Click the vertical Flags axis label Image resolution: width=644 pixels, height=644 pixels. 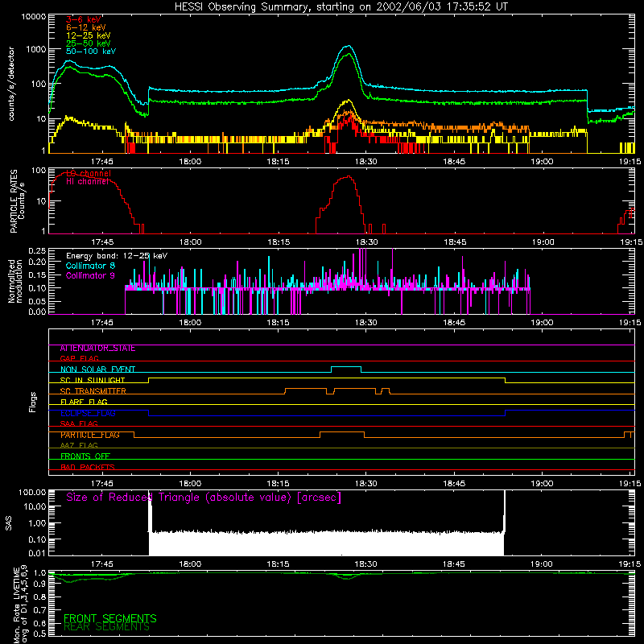point(33,402)
